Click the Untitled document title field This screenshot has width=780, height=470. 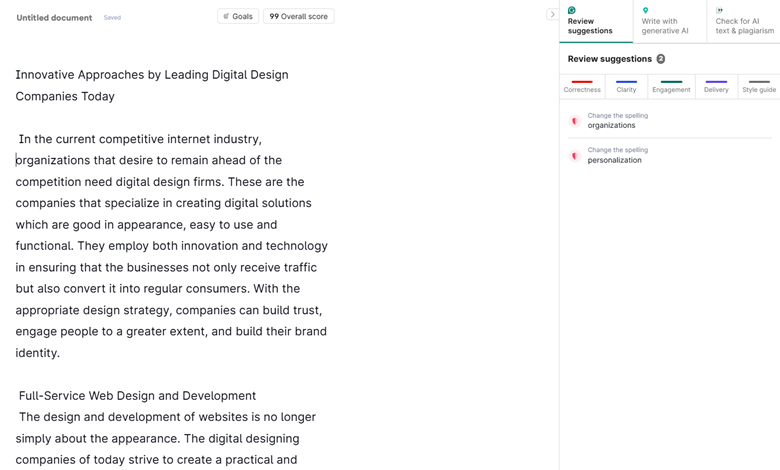point(54,17)
